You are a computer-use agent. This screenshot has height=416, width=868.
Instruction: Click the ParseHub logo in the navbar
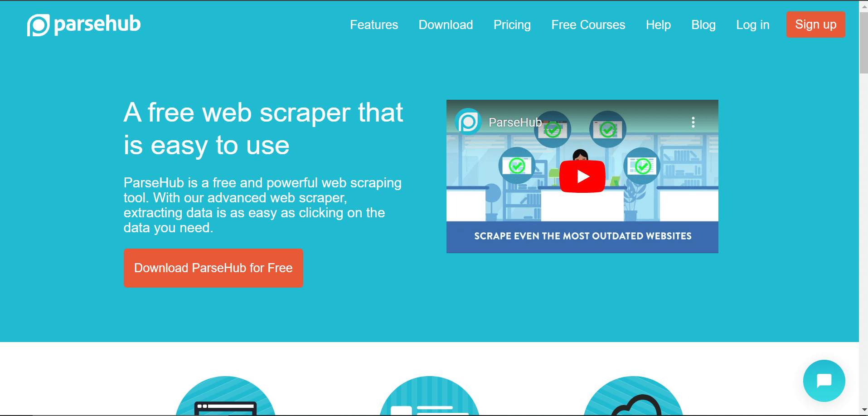click(83, 24)
